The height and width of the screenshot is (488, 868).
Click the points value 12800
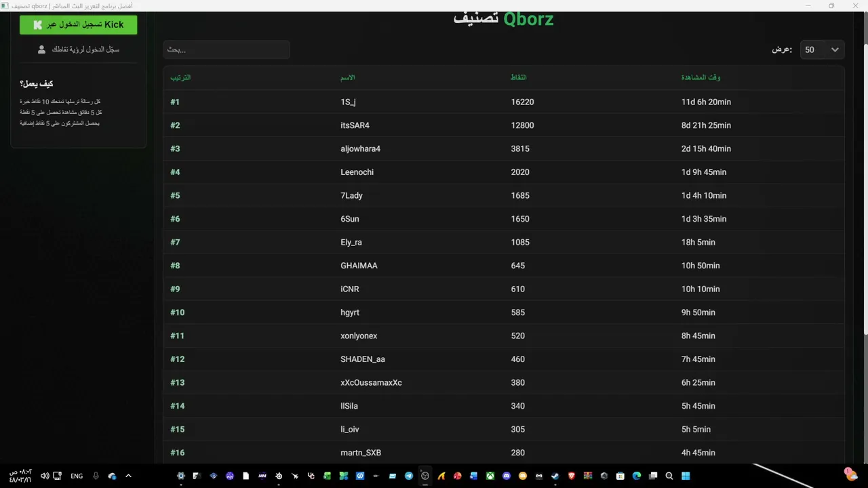click(522, 125)
